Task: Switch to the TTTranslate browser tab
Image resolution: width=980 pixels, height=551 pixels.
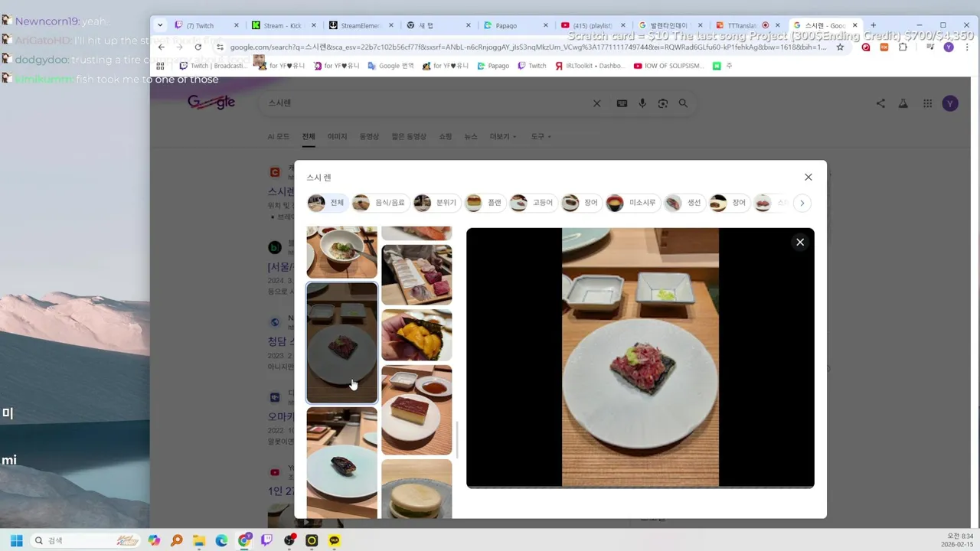Action: pos(748,25)
